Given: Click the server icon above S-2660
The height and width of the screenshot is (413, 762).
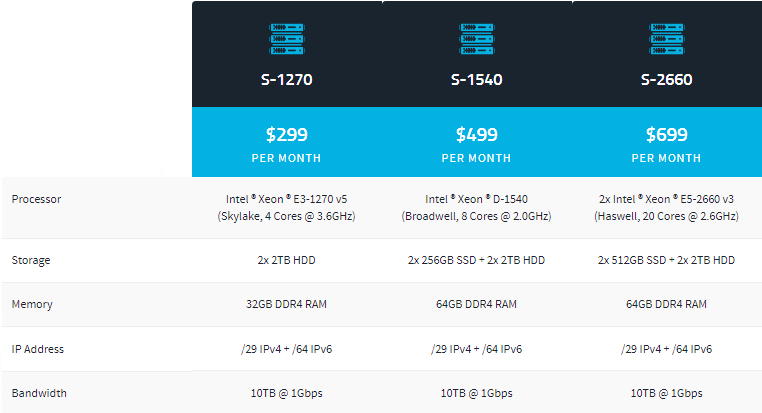Looking at the screenshot, I should pyautogui.click(x=666, y=39).
